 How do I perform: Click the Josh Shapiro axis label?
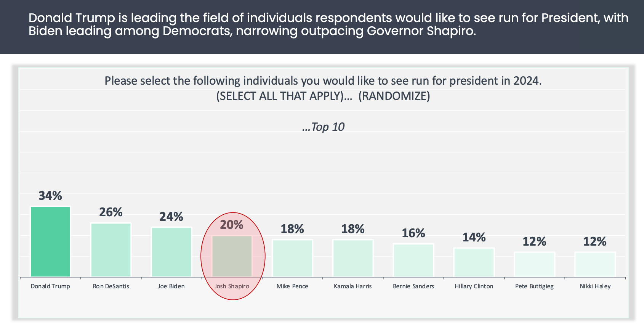point(232,286)
